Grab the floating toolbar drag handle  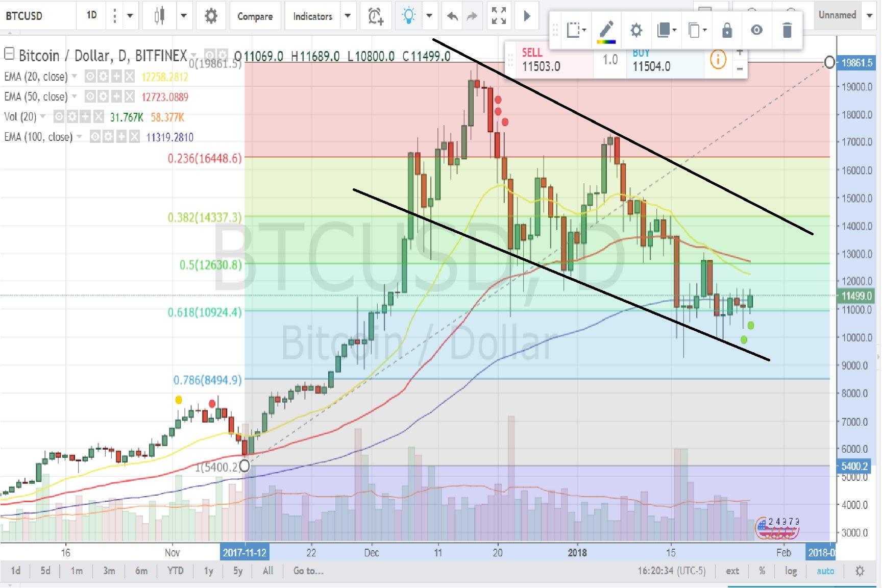tap(555, 30)
